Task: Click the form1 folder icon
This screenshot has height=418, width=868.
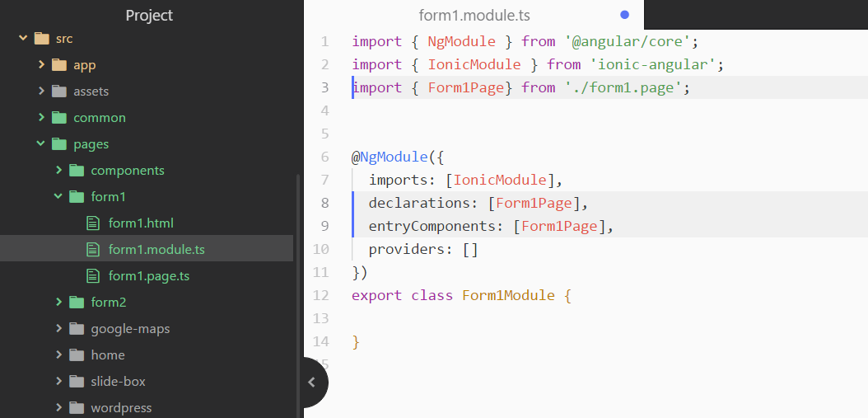Action: tap(77, 196)
